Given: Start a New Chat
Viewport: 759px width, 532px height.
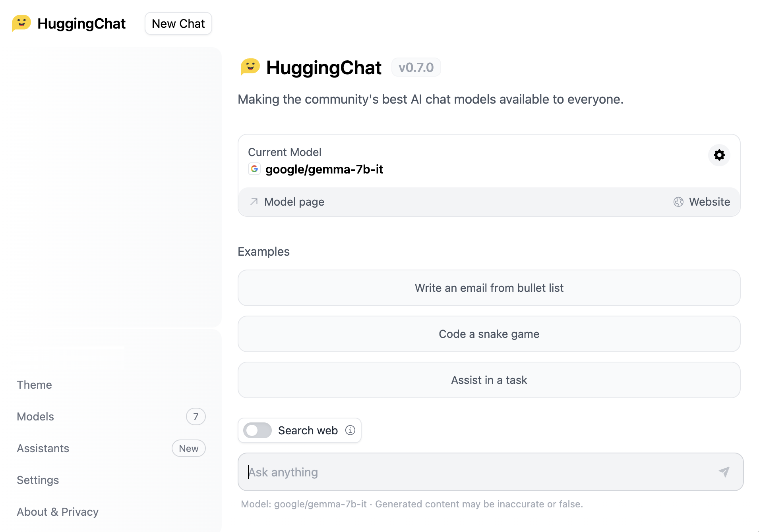Looking at the screenshot, I should [x=178, y=23].
